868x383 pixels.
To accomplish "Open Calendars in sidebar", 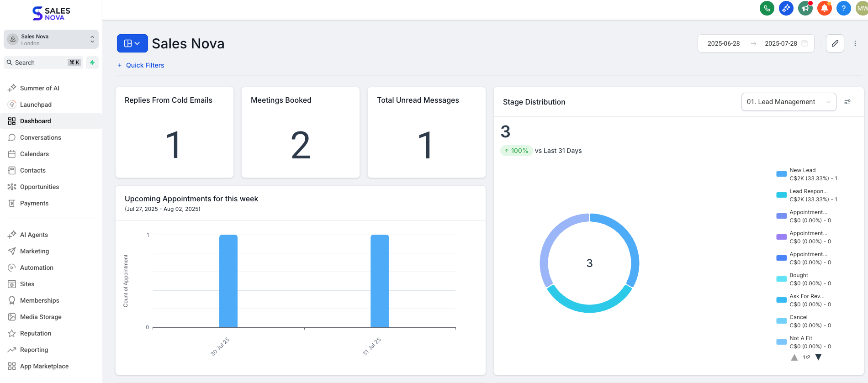I will pyautogui.click(x=51, y=154).
